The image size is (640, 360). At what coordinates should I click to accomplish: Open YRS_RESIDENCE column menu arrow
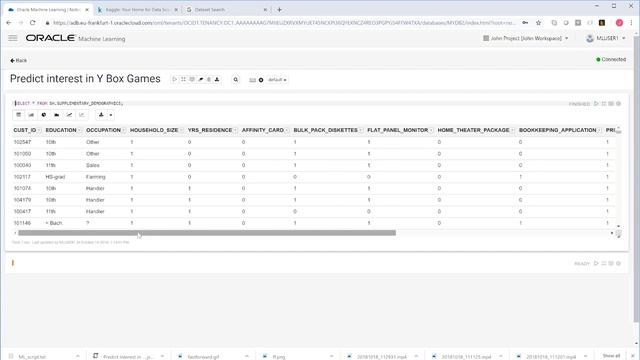[x=236, y=130]
